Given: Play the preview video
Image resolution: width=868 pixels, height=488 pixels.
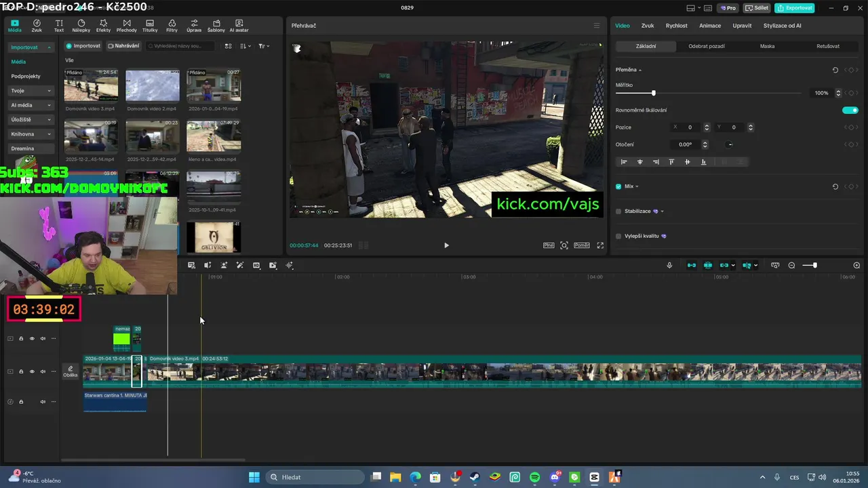Looking at the screenshot, I should pyautogui.click(x=446, y=245).
